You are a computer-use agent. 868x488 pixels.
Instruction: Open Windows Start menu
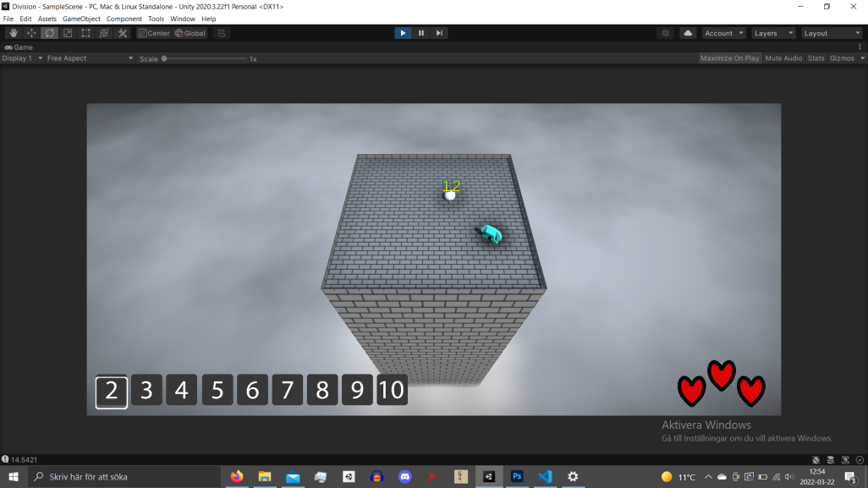(x=14, y=476)
